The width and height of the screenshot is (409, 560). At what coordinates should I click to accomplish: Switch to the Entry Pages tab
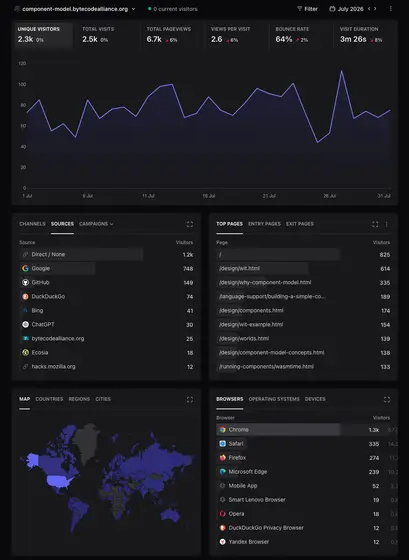pyautogui.click(x=264, y=224)
